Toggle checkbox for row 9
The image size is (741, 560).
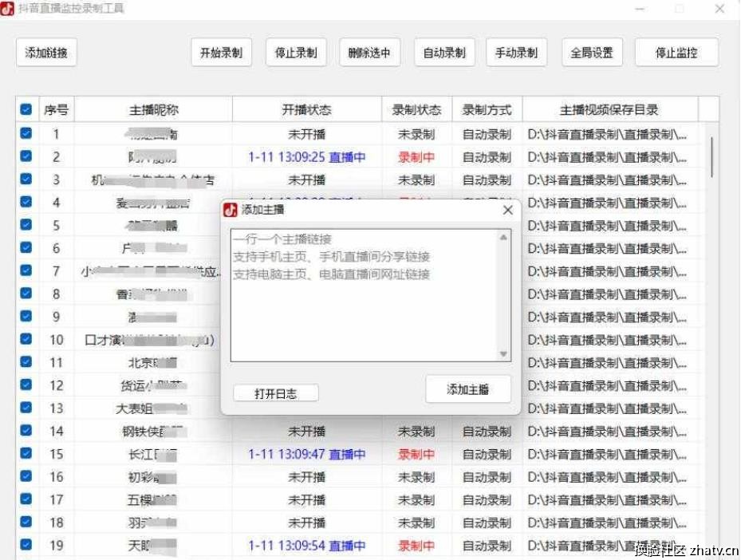click(26, 316)
